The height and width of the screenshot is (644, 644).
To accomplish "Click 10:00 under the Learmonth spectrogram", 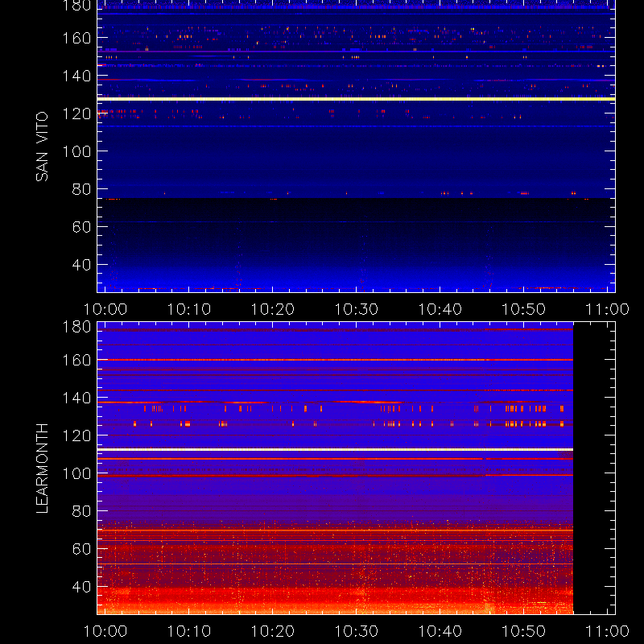I will [105, 631].
